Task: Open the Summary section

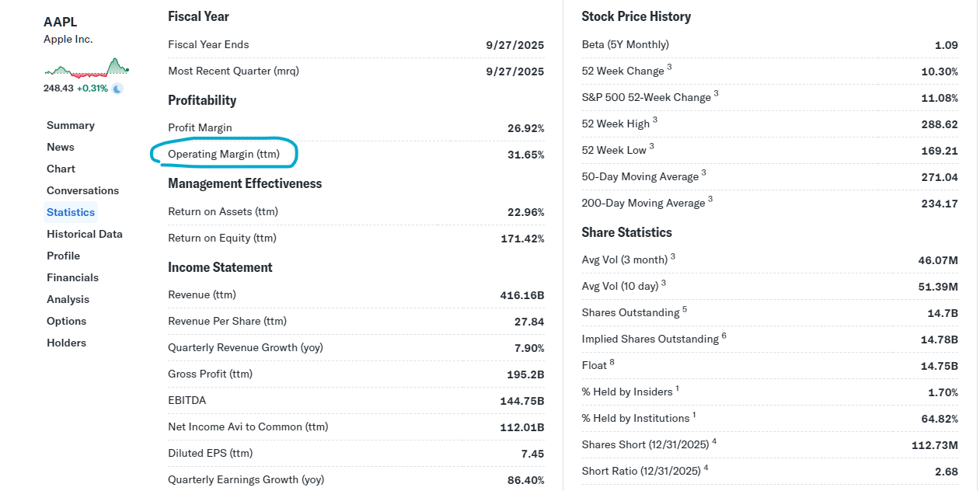Action: coord(71,125)
